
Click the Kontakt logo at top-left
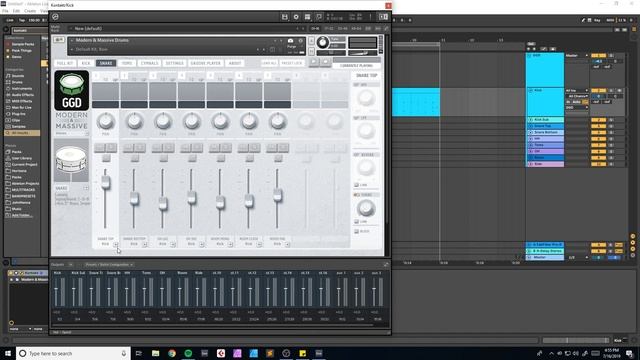tap(55, 17)
